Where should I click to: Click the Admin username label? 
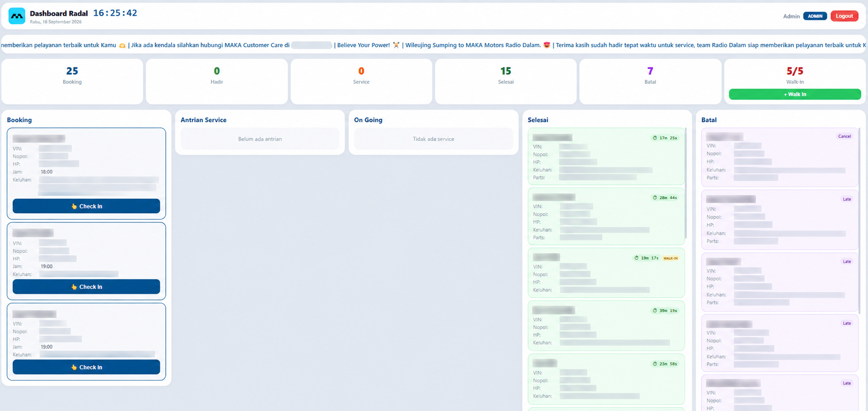[x=791, y=16]
